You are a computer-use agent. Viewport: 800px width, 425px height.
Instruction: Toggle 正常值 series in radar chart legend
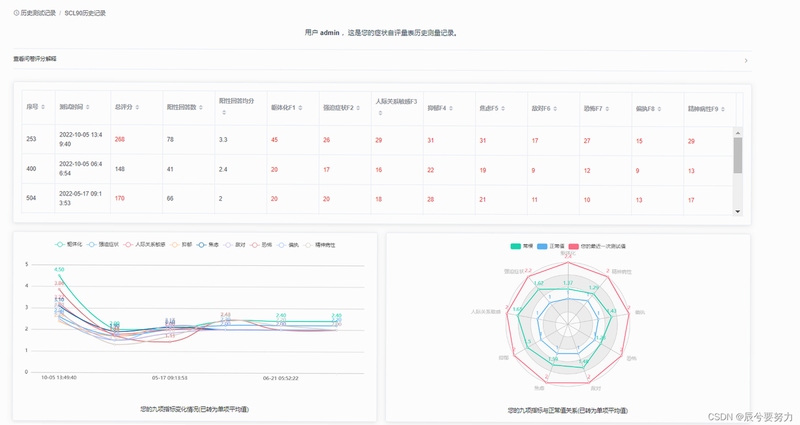coord(551,246)
